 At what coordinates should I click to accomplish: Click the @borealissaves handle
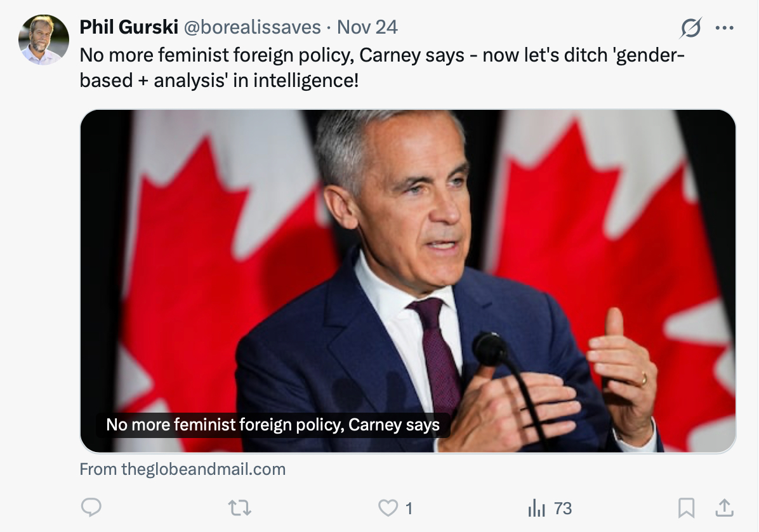252,27
